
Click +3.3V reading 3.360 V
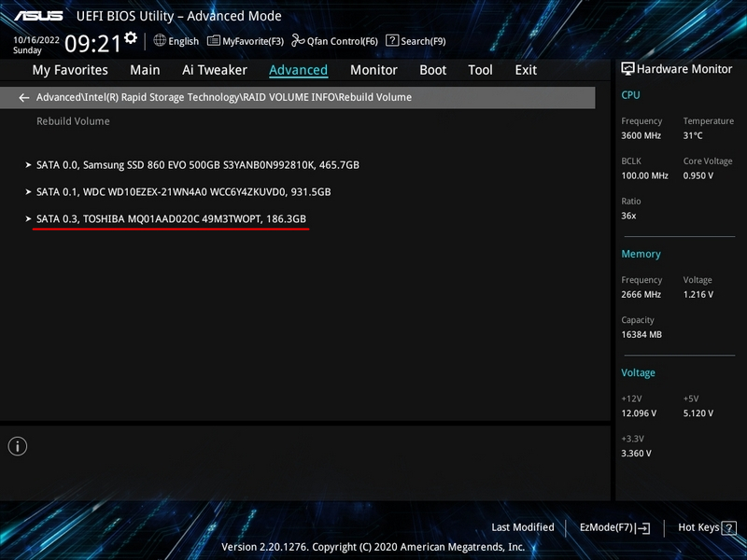click(x=636, y=454)
